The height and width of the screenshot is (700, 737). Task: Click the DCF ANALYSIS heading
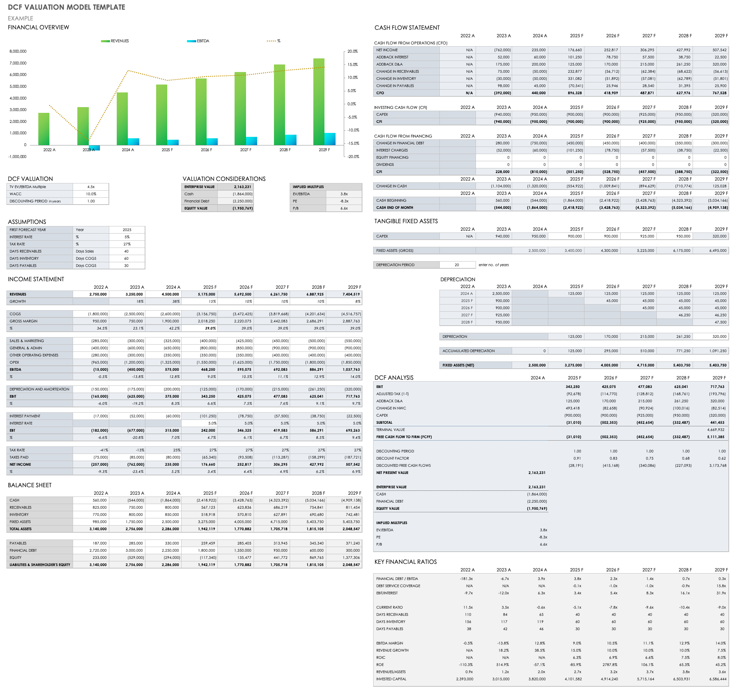(394, 378)
